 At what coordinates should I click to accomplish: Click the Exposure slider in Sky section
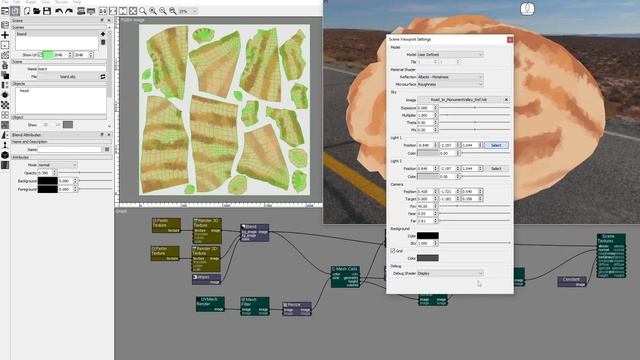[475, 108]
